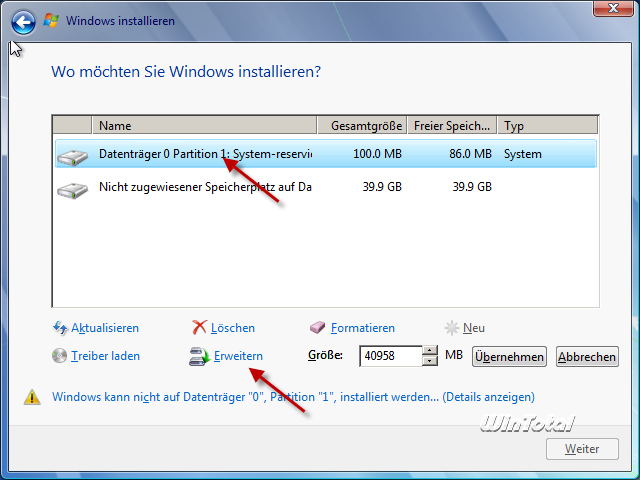Click the eraser Formatieren icon

tap(318, 327)
